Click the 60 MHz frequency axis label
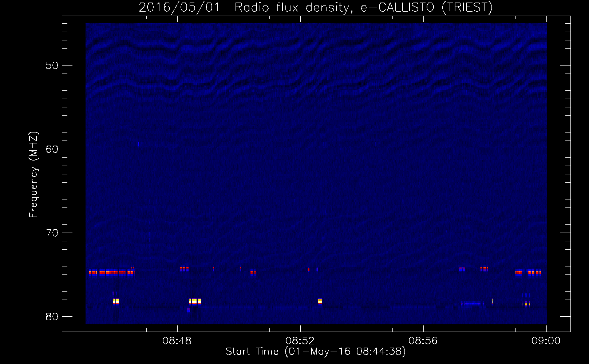Image resolution: width=589 pixels, height=364 pixels. point(52,149)
